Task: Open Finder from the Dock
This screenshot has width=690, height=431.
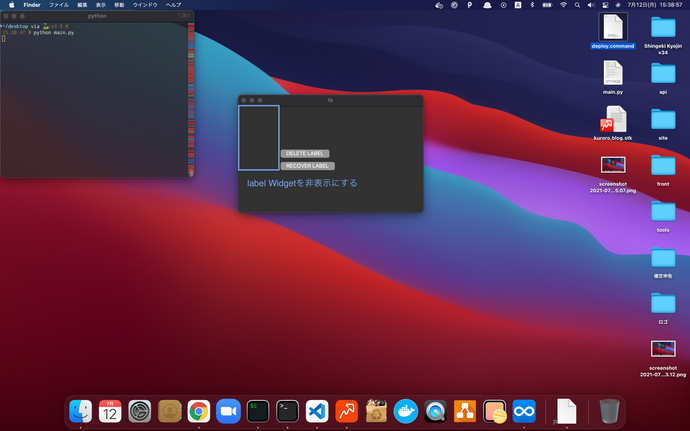Action: point(81,411)
